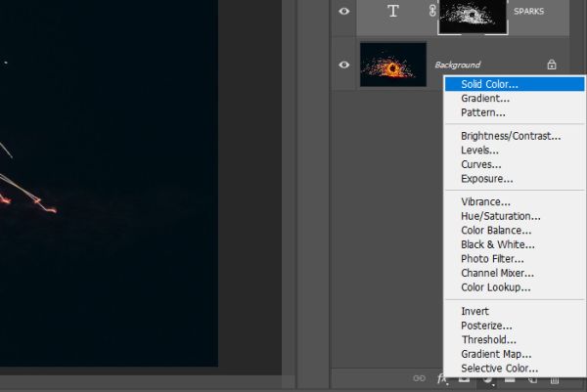587x392 pixels.
Task: Add Threshold adjustment layer
Action: pos(515,339)
